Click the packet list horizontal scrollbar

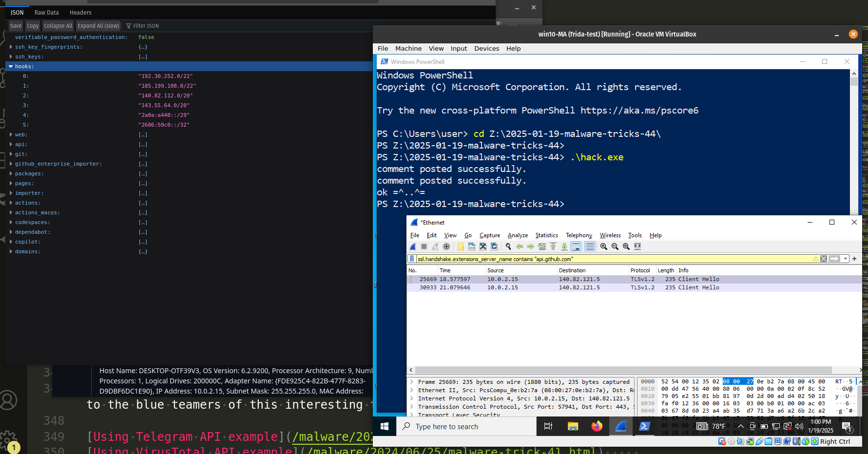(623, 370)
